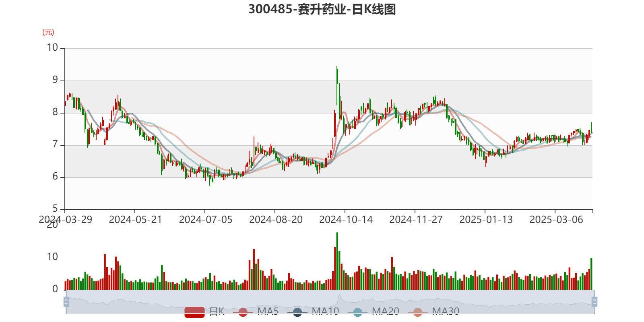The width and height of the screenshot is (644, 322).
Task: Click the price axis label 10
Action: [x=52, y=48]
